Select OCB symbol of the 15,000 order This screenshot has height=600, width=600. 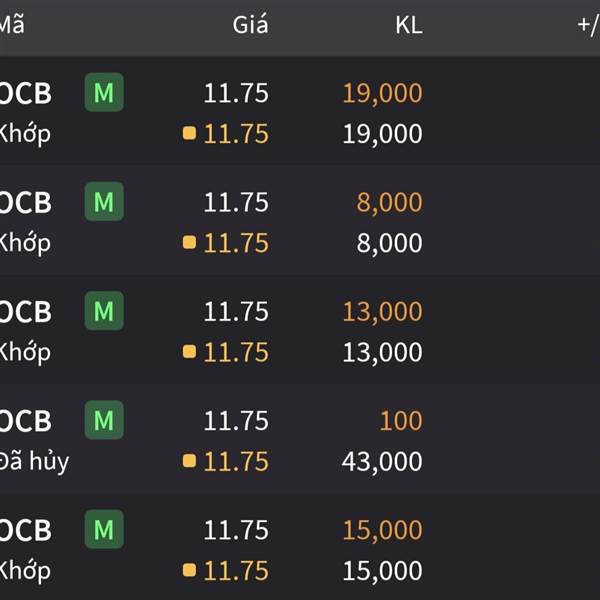(x=25, y=530)
